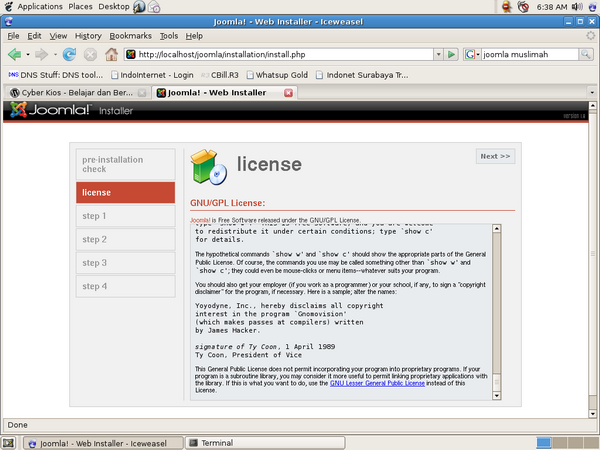Click the Iceweasel window menu icon

pos(8,21)
